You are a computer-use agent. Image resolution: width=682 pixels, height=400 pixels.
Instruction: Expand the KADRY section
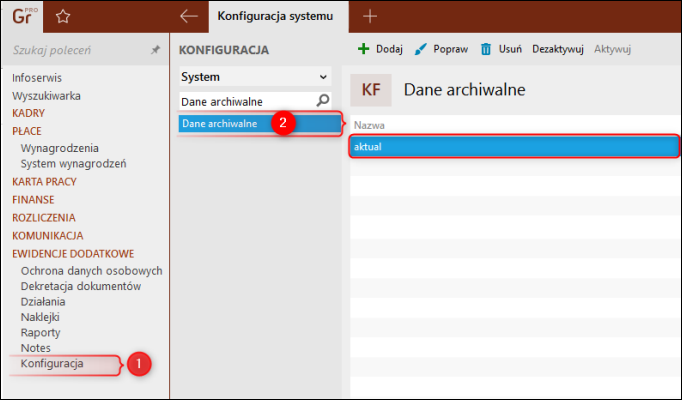(28, 113)
